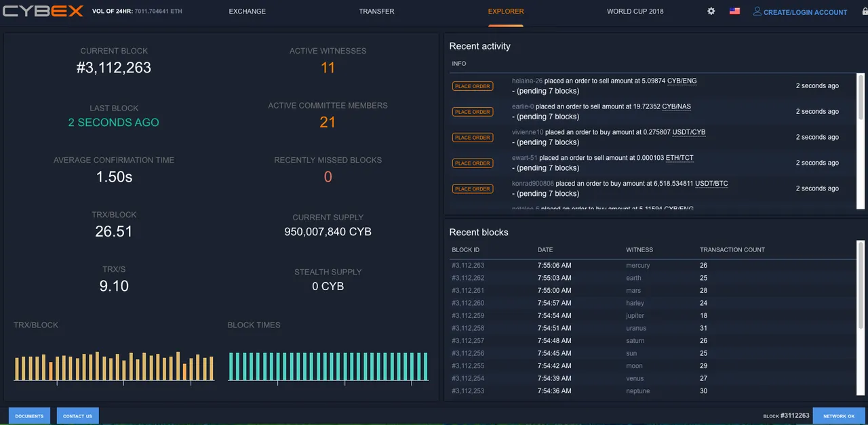Image resolution: width=868 pixels, height=425 pixels.
Task: Click the average confirmation time 1.50s
Action: coord(114,177)
